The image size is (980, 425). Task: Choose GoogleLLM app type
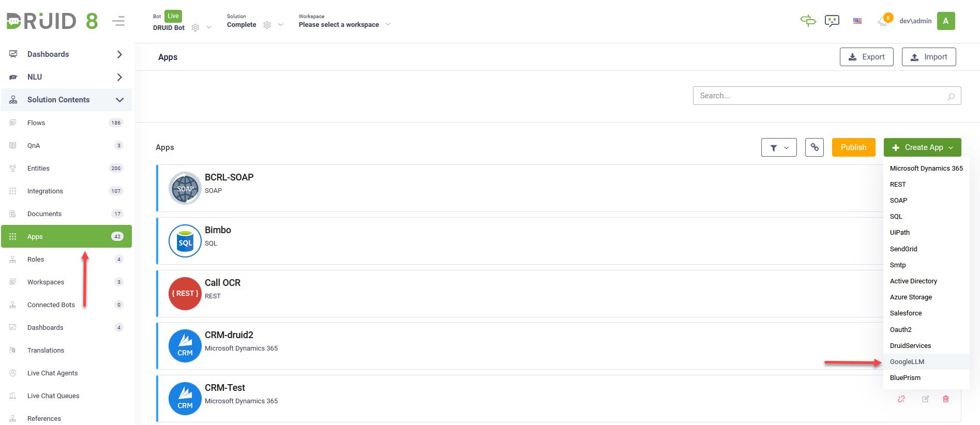pyautogui.click(x=926, y=361)
